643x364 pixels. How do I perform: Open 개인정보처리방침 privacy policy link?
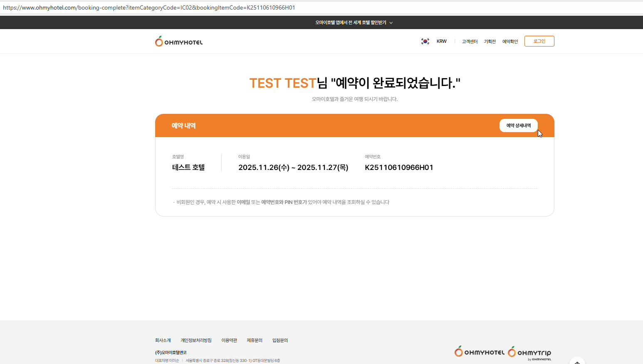(x=196, y=340)
